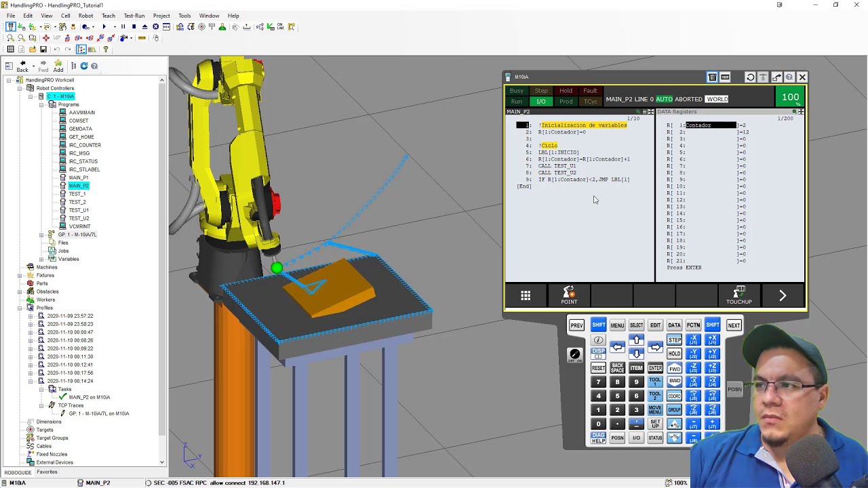Click Add favorite star in navigator
The image size is (868, 488).
coord(58,66)
